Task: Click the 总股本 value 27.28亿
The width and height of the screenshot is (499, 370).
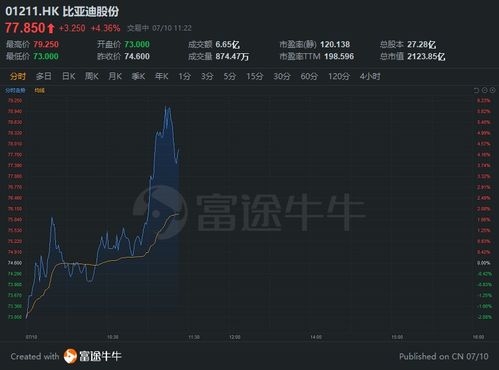Action: (x=422, y=44)
